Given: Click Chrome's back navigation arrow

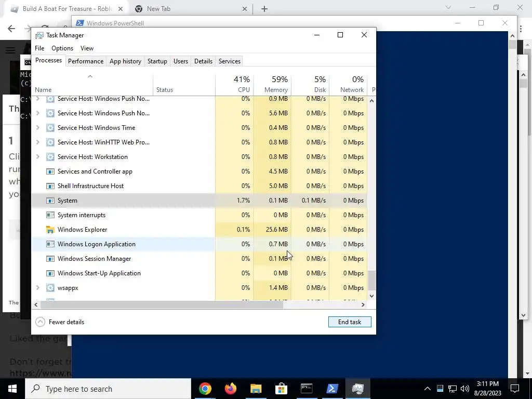Looking at the screenshot, I should [11, 29].
